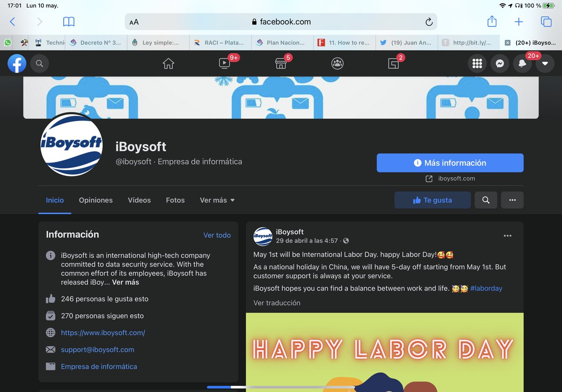Image resolution: width=562 pixels, height=392 pixels.
Task: Open Facebook Gaming icon with 2 badge
Action: click(393, 64)
